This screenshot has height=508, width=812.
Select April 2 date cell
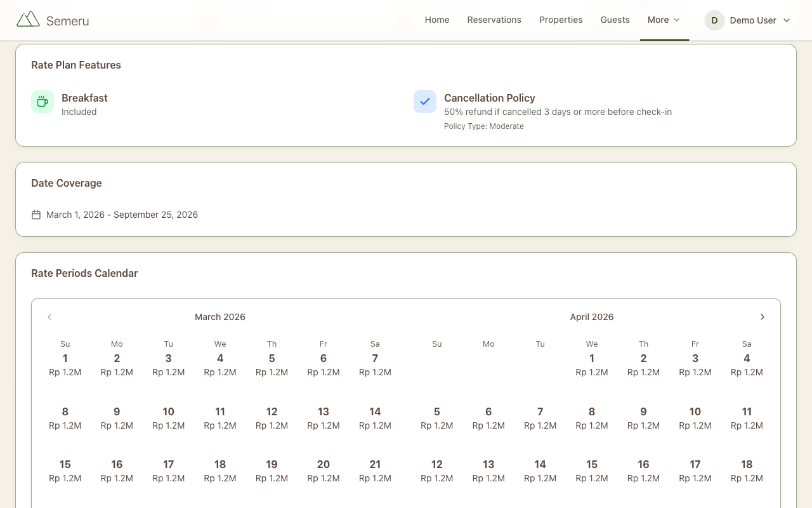coord(643,365)
